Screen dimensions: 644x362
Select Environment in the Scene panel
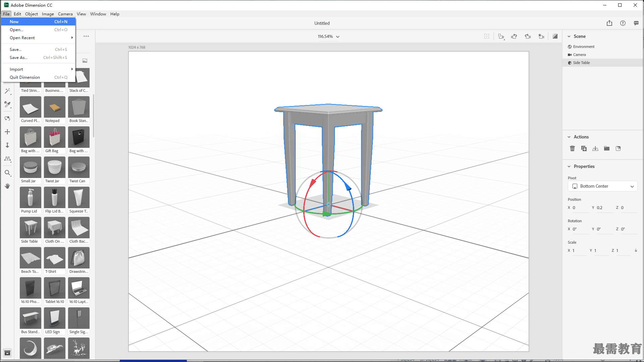[x=603, y=47]
